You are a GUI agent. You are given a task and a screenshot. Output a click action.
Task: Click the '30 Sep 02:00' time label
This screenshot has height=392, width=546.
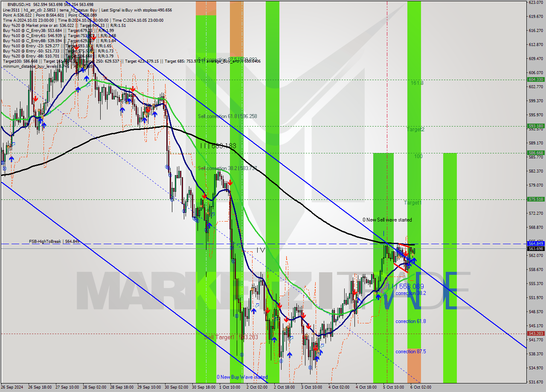[x=176, y=387]
